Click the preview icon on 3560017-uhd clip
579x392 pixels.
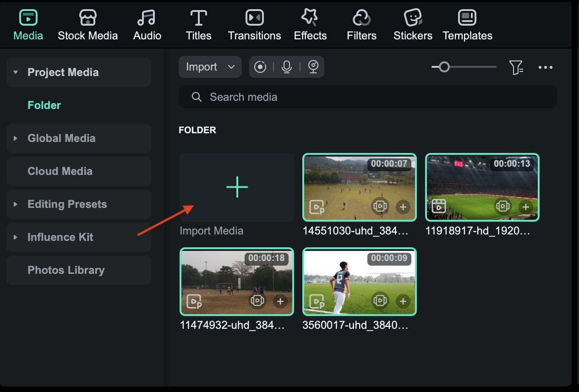coord(380,301)
